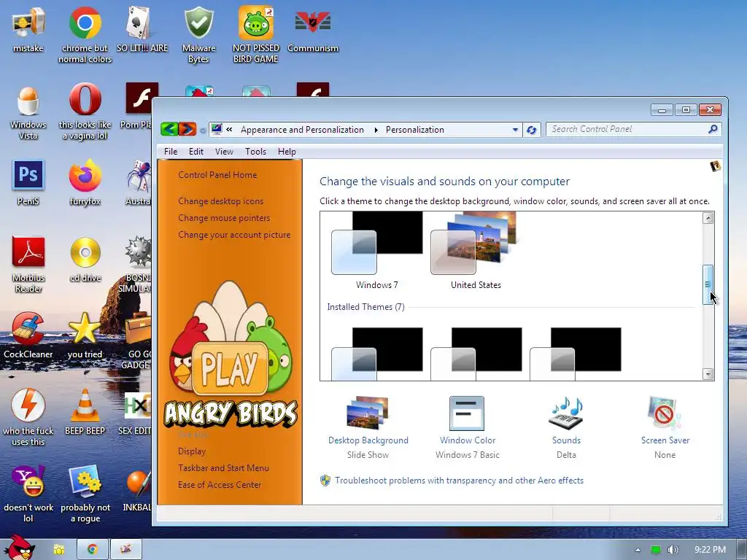Troubleshoot problems with transparency and Aero effects
The width and height of the screenshot is (747, 560).
point(459,481)
